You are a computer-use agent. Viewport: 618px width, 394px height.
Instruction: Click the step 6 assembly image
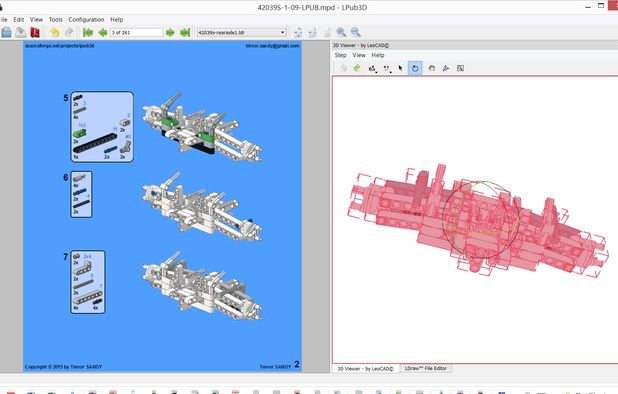pos(202,206)
